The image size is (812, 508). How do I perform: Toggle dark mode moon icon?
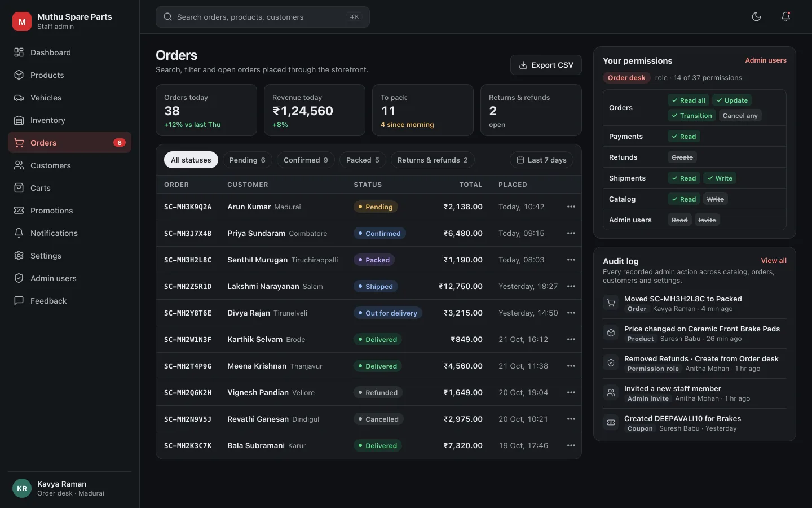click(x=757, y=17)
